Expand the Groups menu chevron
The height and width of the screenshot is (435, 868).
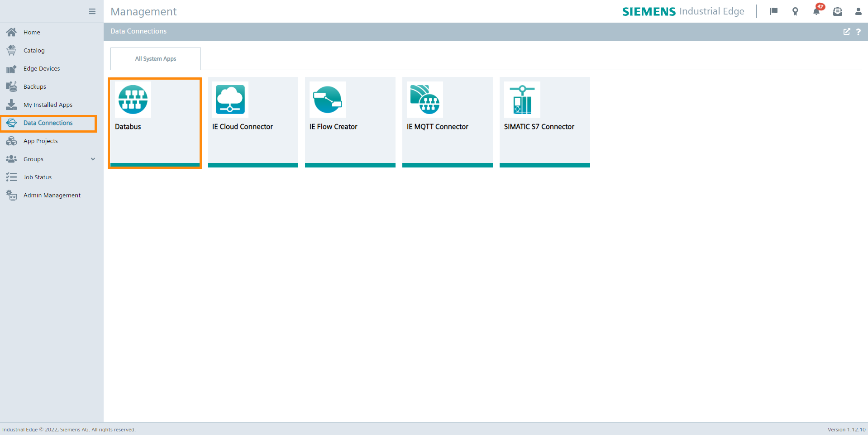coord(93,159)
